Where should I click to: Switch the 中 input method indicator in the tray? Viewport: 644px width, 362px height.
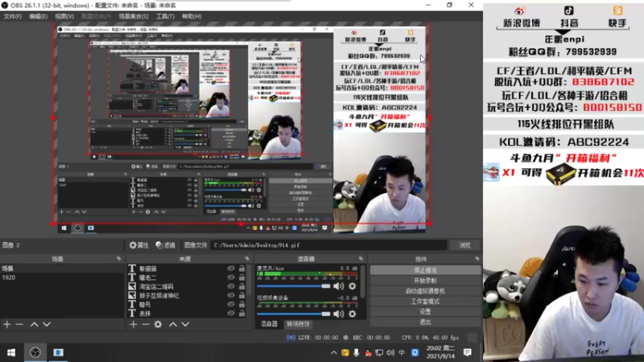click(x=402, y=352)
